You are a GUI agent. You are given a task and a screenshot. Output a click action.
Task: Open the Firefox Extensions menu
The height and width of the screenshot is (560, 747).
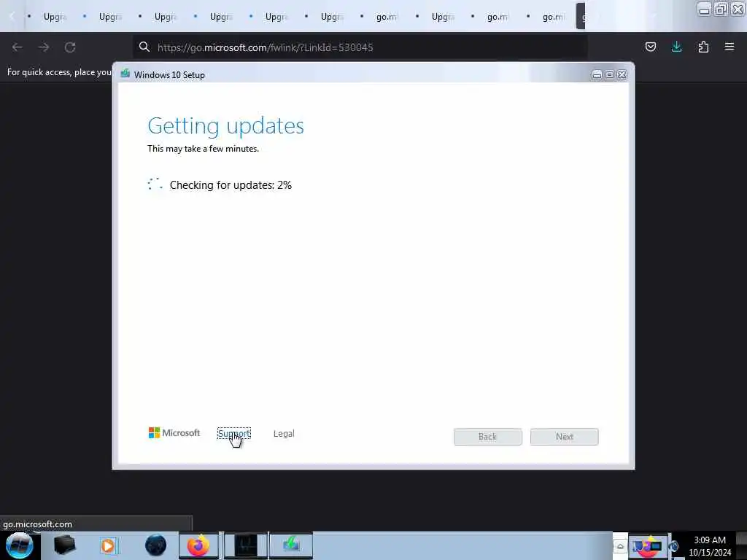[x=703, y=47]
